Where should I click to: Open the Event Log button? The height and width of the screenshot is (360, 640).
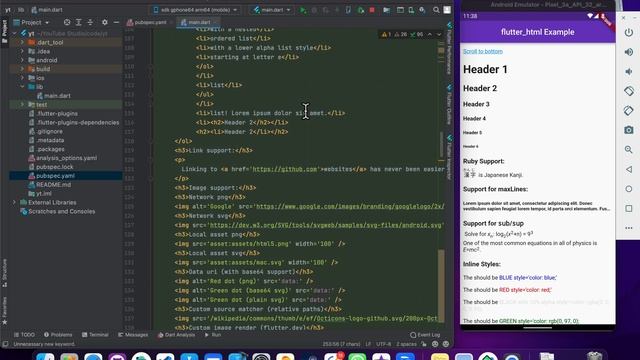[425, 335]
